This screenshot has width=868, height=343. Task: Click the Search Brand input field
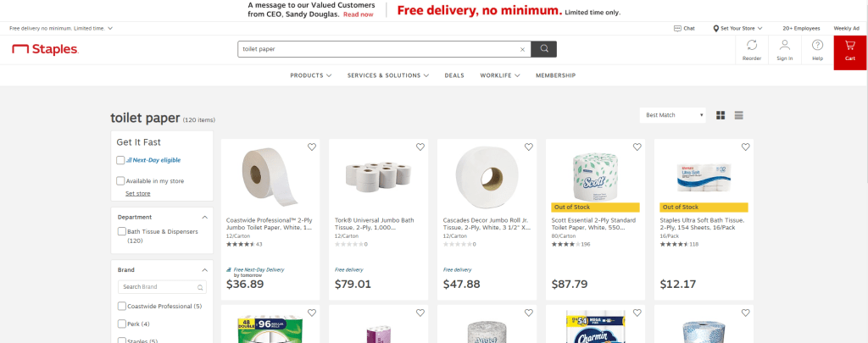[162, 287]
